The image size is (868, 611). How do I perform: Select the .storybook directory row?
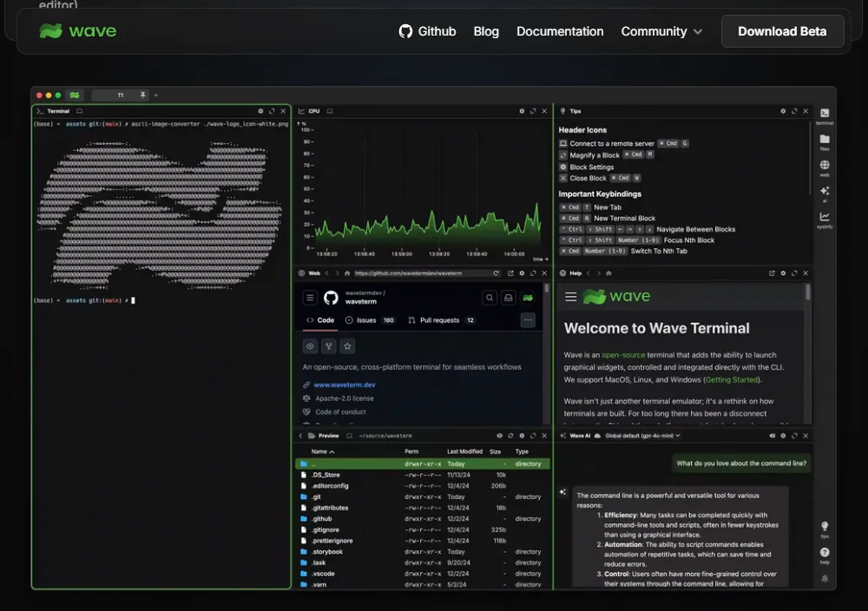pos(423,552)
